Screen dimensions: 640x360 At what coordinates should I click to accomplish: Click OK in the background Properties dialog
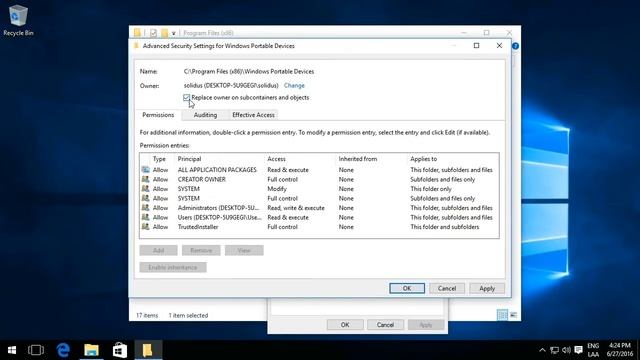[x=345, y=325]
